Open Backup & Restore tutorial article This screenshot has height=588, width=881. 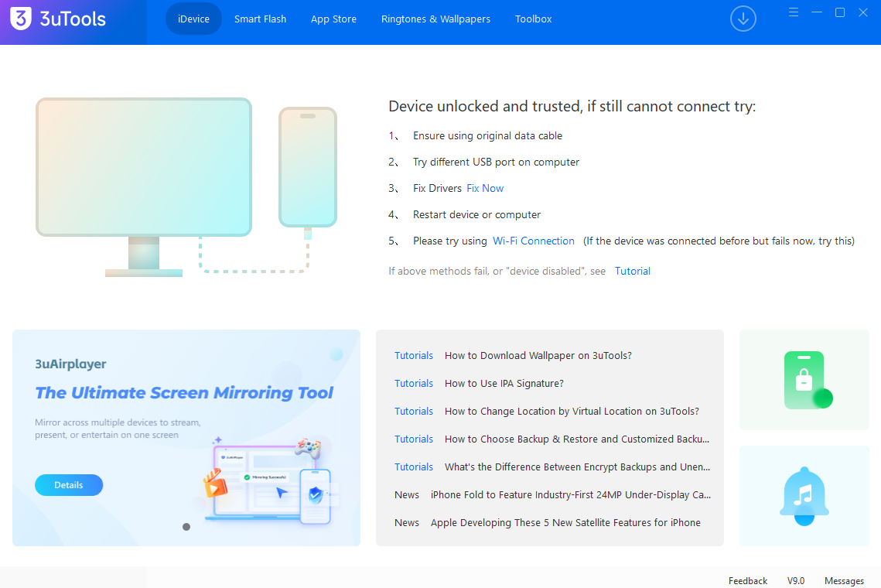(577, 439)
